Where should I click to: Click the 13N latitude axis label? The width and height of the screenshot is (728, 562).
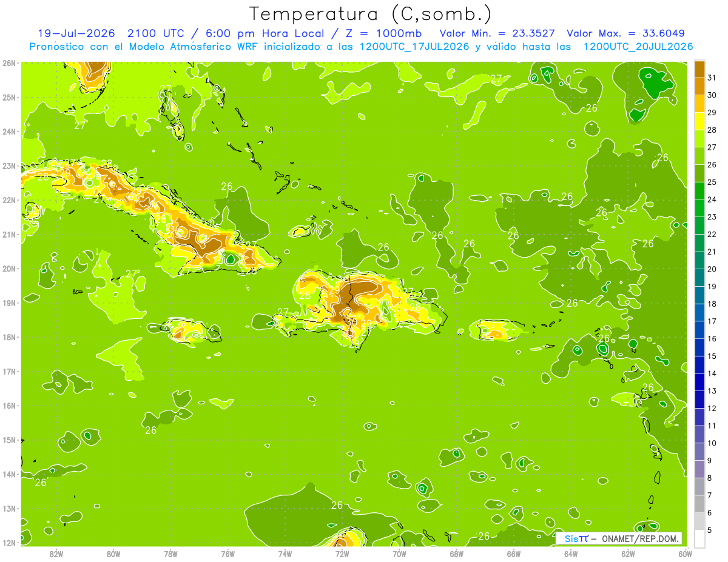point(9,508)
